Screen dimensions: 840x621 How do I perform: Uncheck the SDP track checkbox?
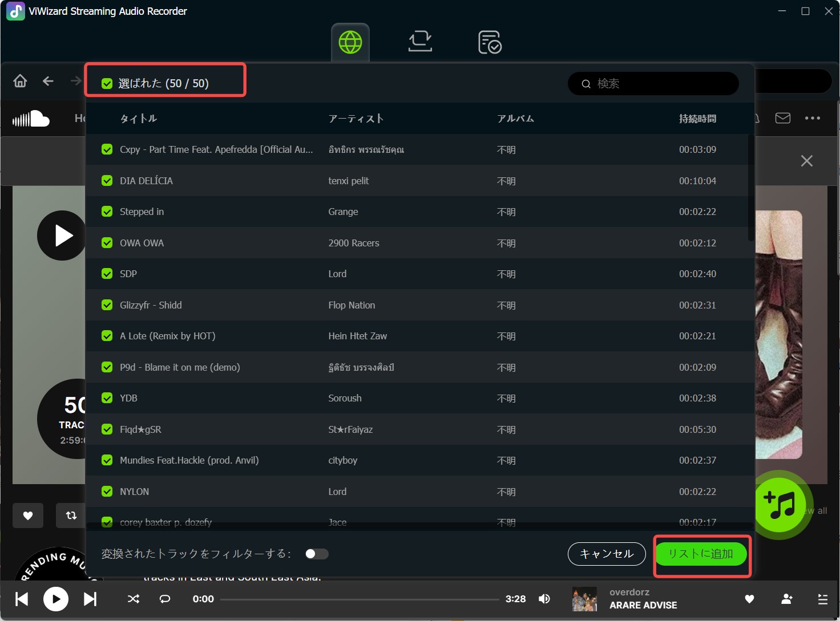click(x=107, y=274)
